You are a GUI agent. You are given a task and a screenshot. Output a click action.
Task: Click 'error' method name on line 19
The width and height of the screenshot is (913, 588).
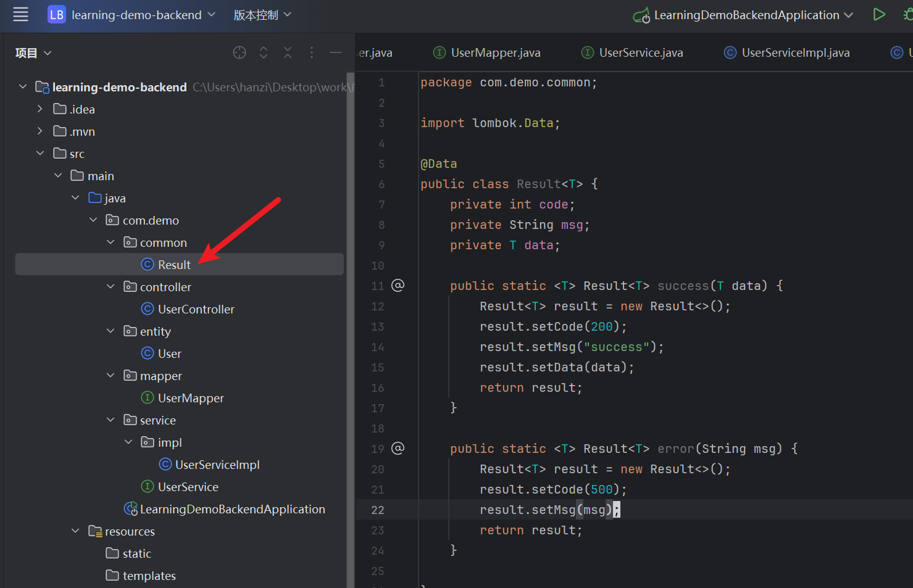click(x=676, y=449)
